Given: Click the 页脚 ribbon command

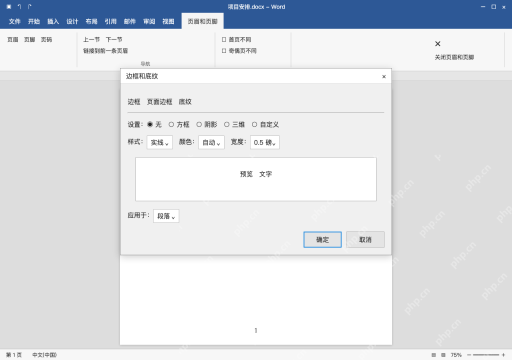Looking at the screenshot, I should 29,40.
